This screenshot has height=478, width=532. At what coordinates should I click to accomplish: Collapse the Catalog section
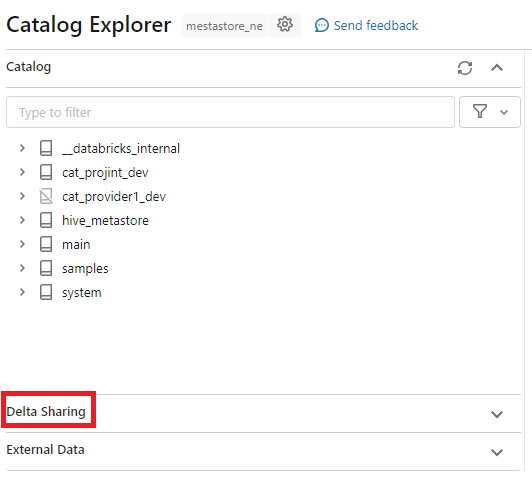coord(497,68)
